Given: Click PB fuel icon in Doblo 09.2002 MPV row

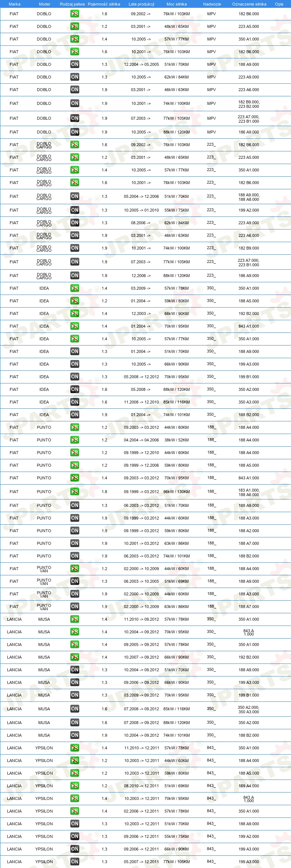Looking at the screenshot, I should (x=75, y=14).
